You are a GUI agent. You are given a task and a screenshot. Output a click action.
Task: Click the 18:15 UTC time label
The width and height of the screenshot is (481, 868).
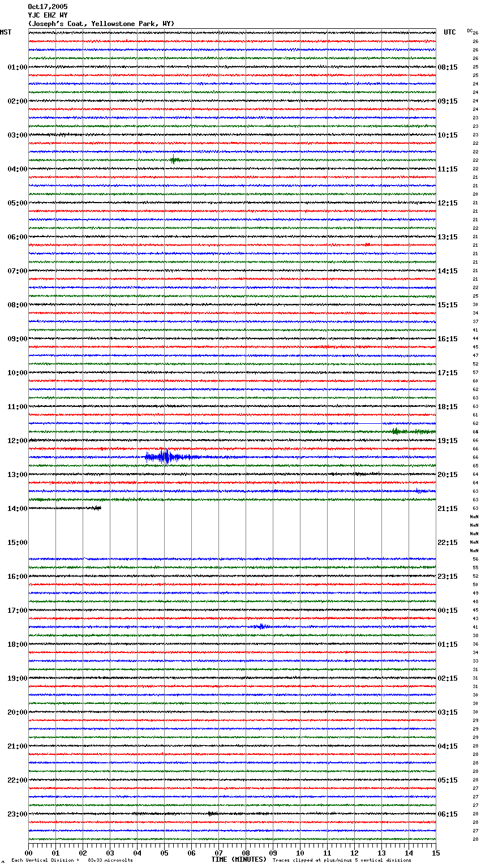448,407
